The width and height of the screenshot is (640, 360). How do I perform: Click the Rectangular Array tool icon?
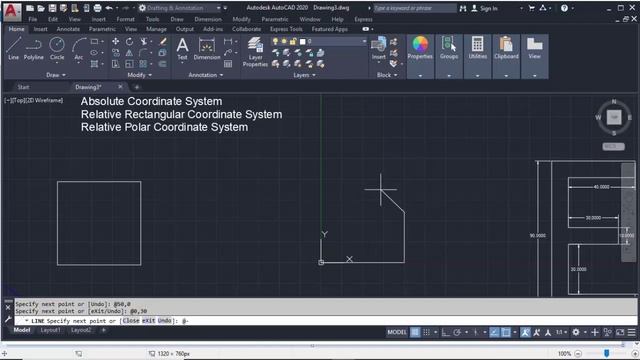143,64
